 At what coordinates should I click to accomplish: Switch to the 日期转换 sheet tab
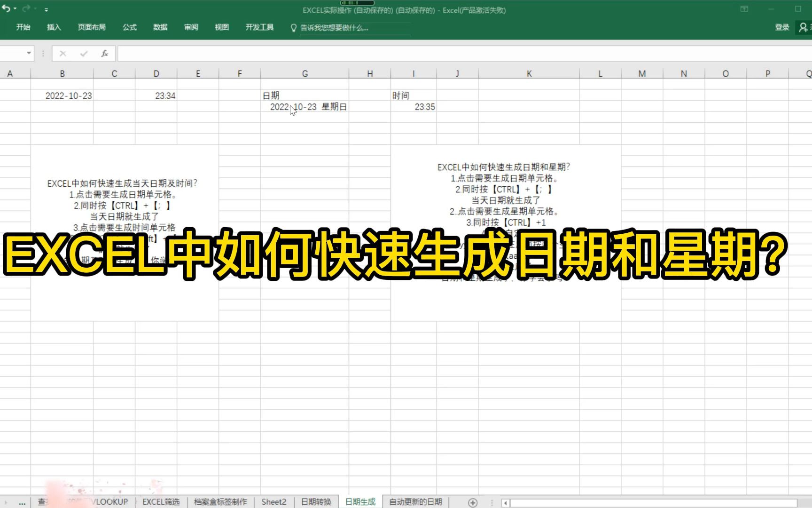click(316, 502)
